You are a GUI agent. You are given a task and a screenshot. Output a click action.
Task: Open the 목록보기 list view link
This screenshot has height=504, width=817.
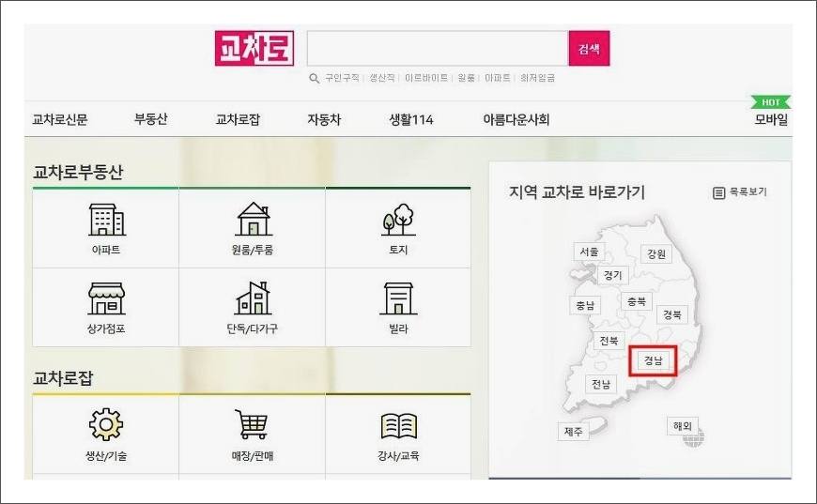click(x=740, y=192)
